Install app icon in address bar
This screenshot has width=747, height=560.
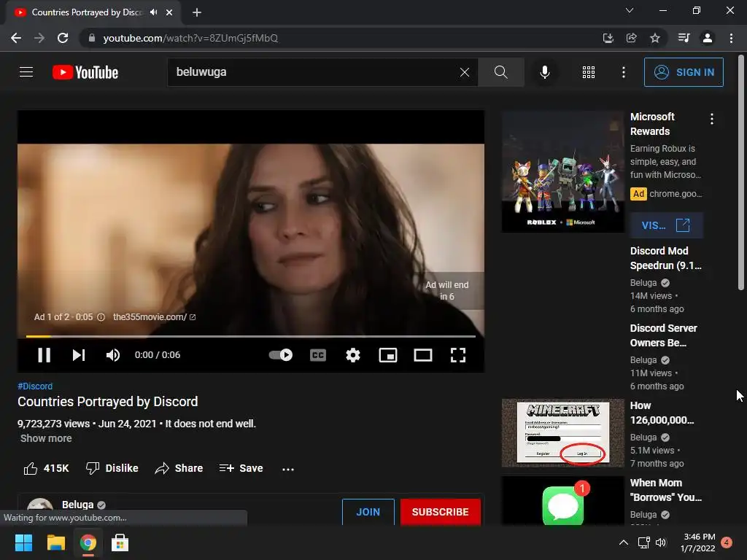(x=608, y=38)
